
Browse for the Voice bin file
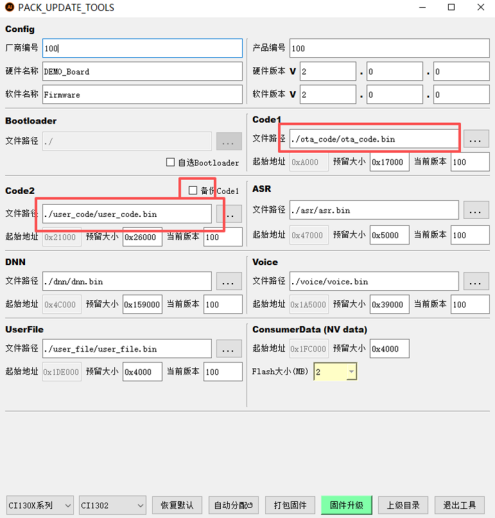(x=476, y=281)
